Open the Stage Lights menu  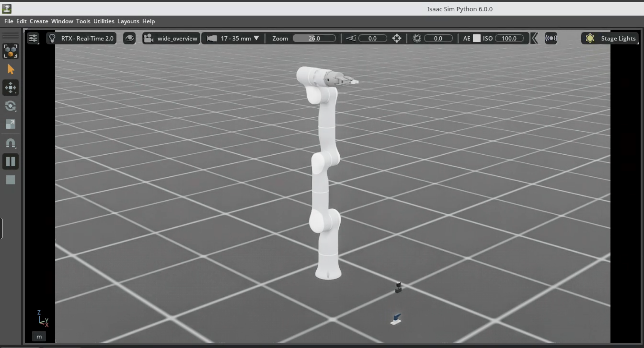(610, 38)
